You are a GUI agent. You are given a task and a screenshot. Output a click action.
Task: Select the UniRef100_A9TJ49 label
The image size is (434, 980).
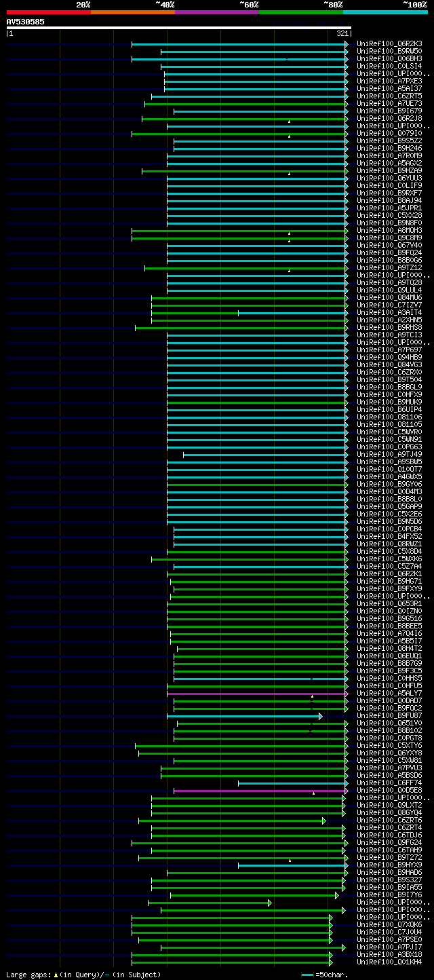389,455
